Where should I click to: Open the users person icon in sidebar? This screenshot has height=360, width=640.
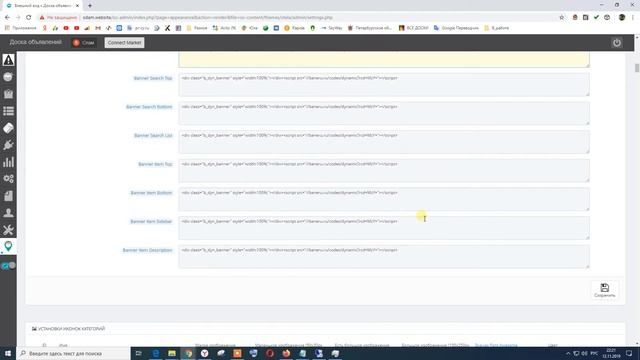click(x=8, y=213)
